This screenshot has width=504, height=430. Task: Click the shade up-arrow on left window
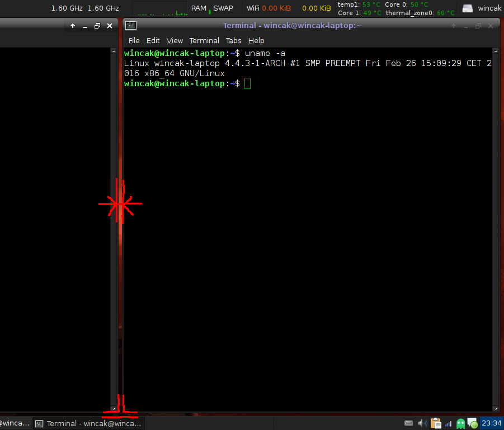click(x=73, y=26)
